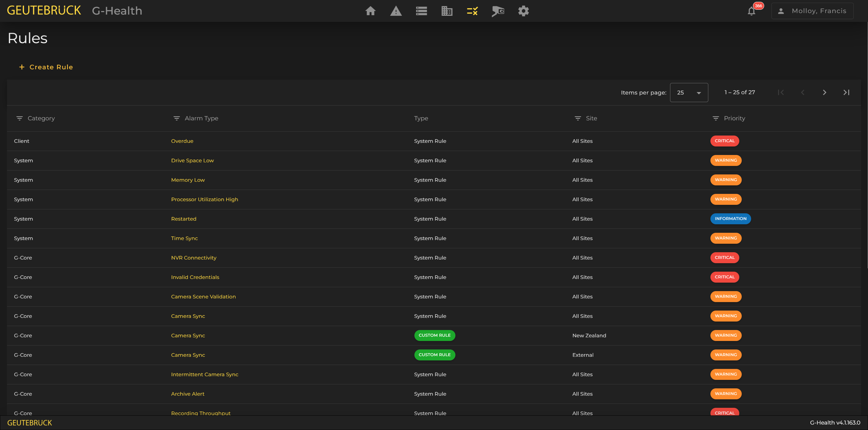
Task: Filter the Priority column
Action: pos(716,119)
